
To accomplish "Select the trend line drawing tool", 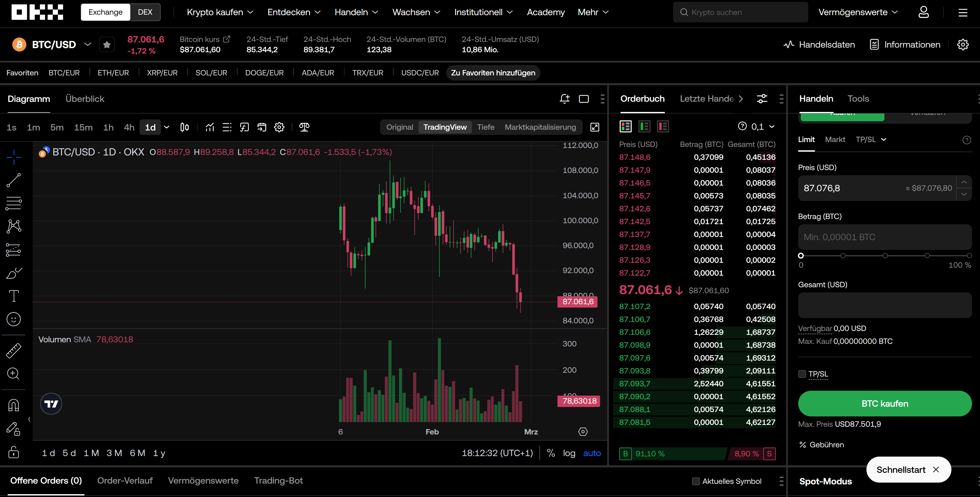I will click(x=14, y=180).
